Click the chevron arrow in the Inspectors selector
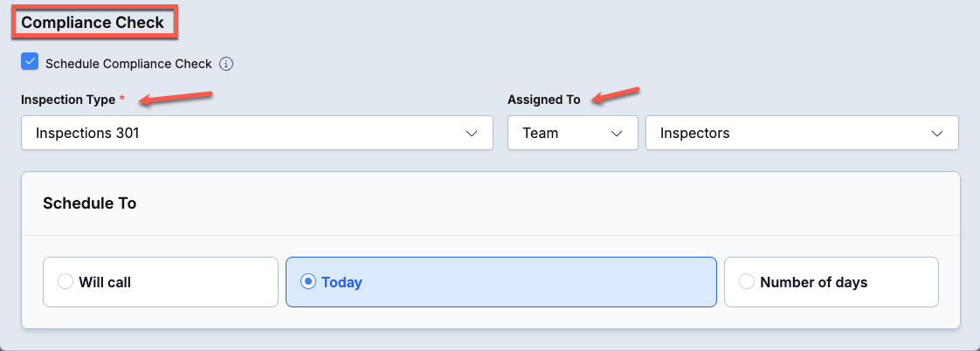Screen dimensions: 980x351 [x=937, y=133]
